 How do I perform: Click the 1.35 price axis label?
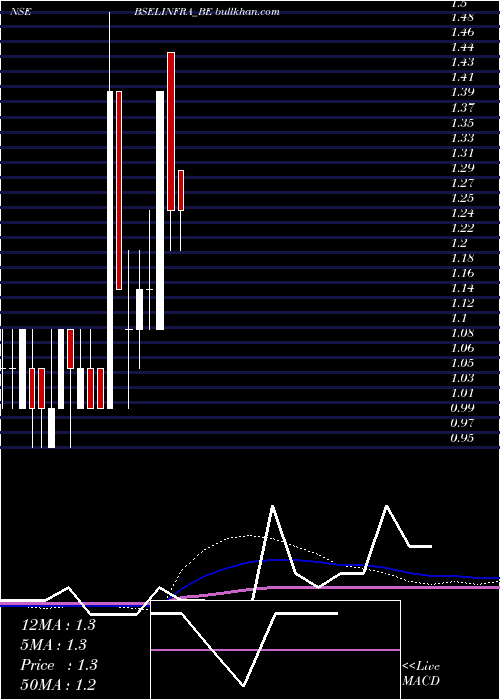462,123
